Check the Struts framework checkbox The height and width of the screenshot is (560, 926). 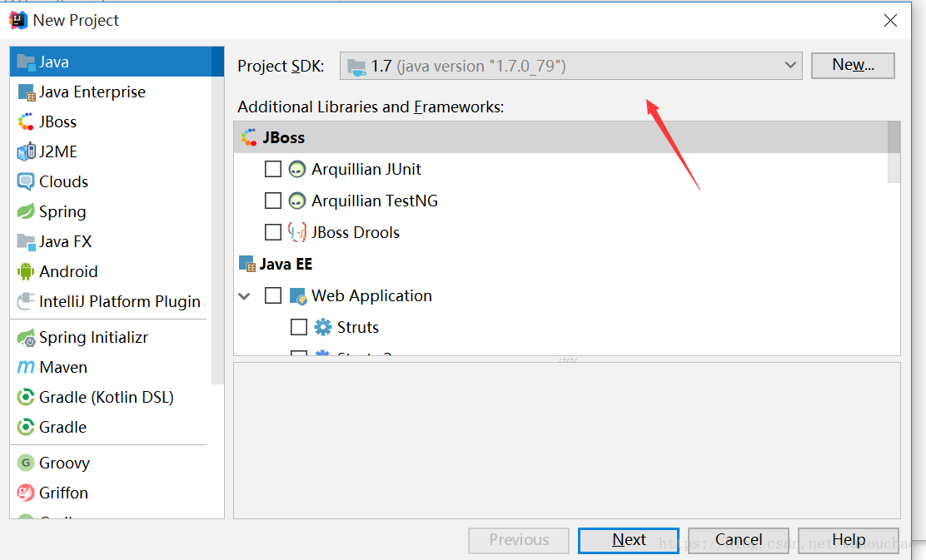click(x=299, y=328)
